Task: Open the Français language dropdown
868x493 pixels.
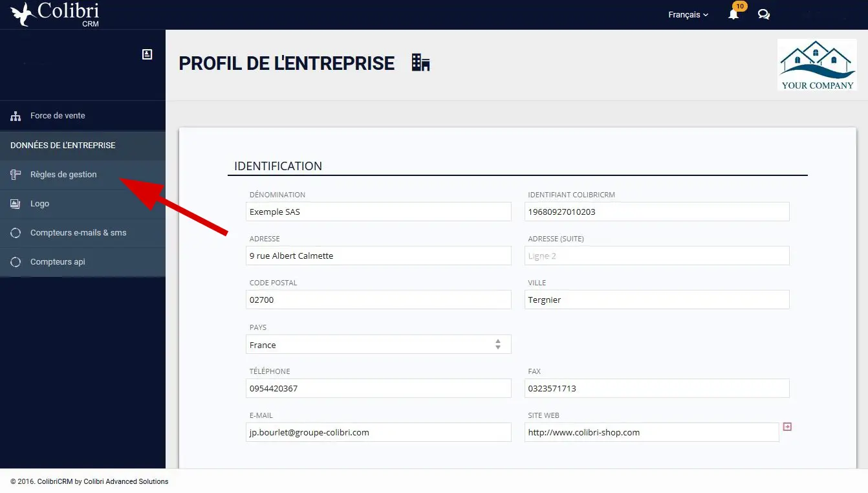Action: tap(688, 14)
